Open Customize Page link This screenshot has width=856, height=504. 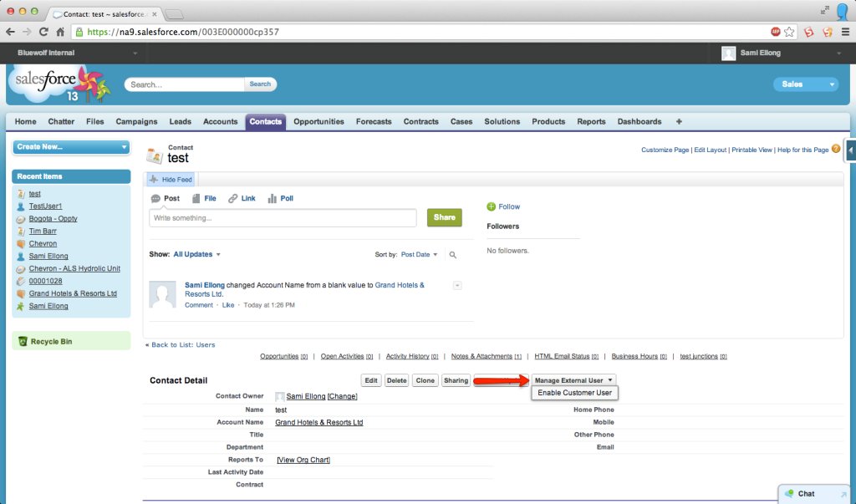click(665, 150)
